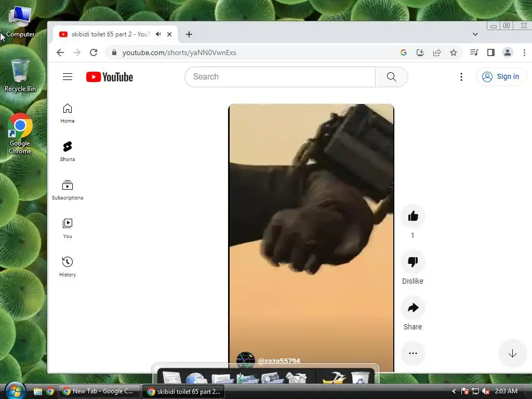Viewport: 532px width, 399px height.
Task: Open YouTube settings three-dot menu near Sign in
Action: tap(461, 77)
